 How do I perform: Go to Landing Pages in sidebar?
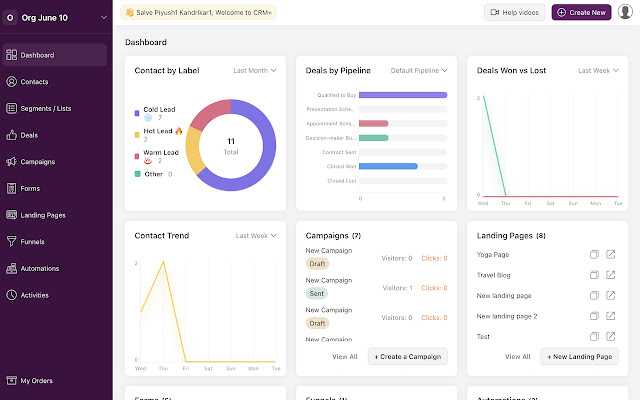[x=42, y=215]
